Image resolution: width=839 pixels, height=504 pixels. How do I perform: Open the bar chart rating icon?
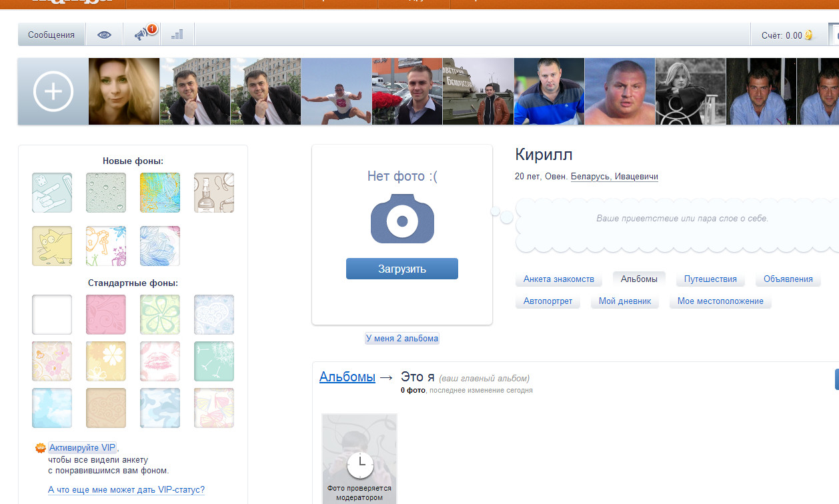(x=177, y=34)
